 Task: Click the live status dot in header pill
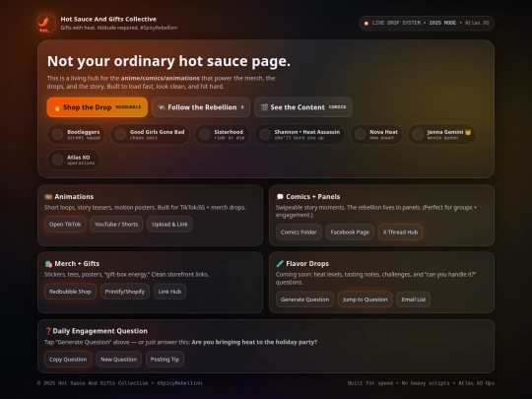pos(366,24)
